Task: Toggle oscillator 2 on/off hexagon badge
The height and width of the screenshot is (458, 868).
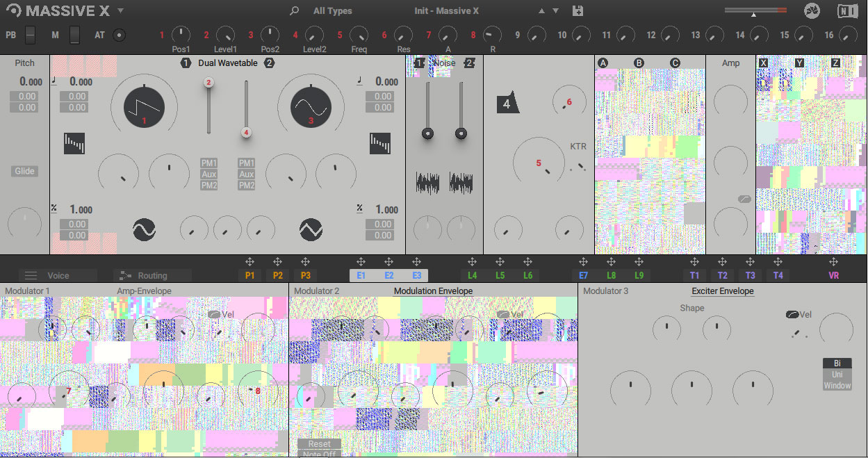Action: point(269,63)
